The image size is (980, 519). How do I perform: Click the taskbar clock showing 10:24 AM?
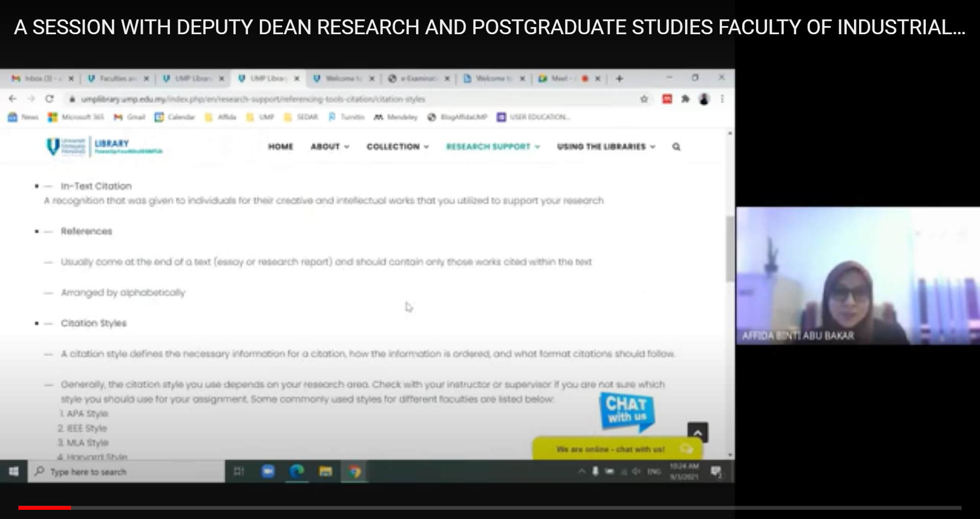coord(684,471)
